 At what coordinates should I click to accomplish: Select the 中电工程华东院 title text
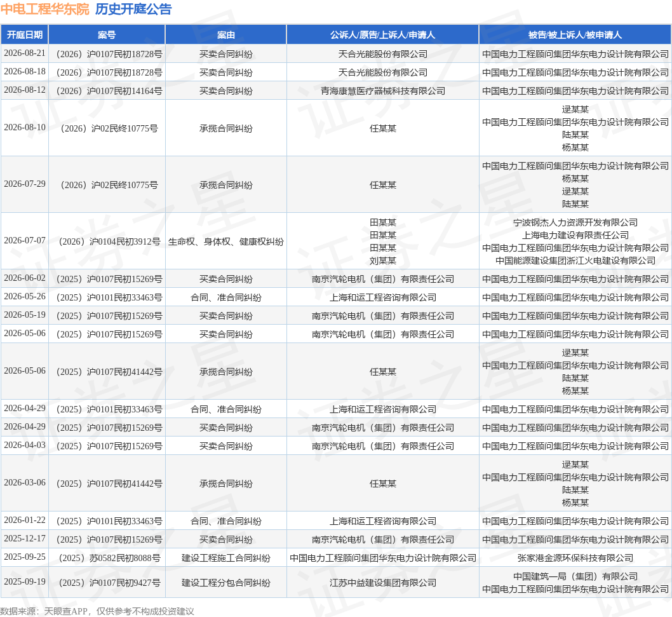coord(45,9)
